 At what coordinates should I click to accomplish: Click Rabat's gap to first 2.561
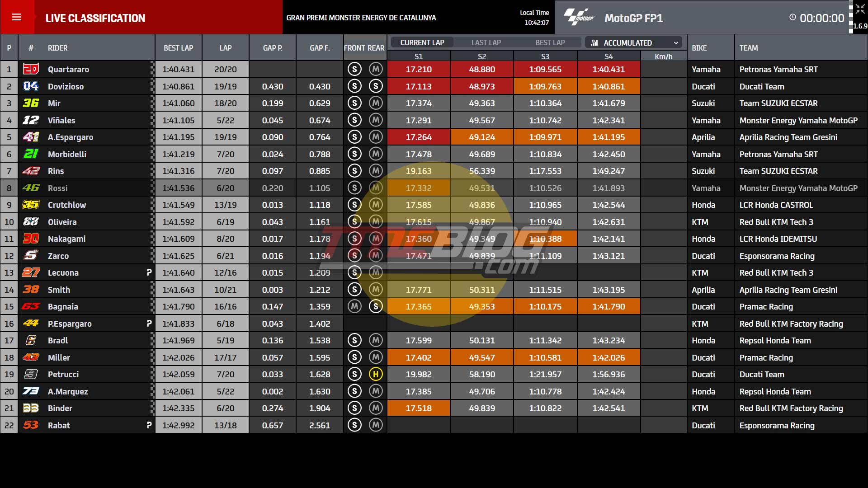(x=320, y=425)
